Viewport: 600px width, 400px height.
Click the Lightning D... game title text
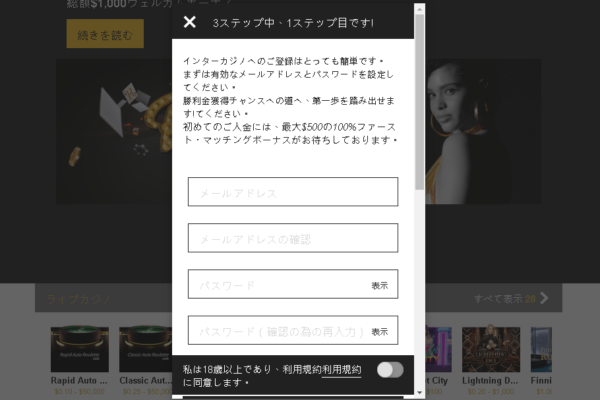click(490, 380)
